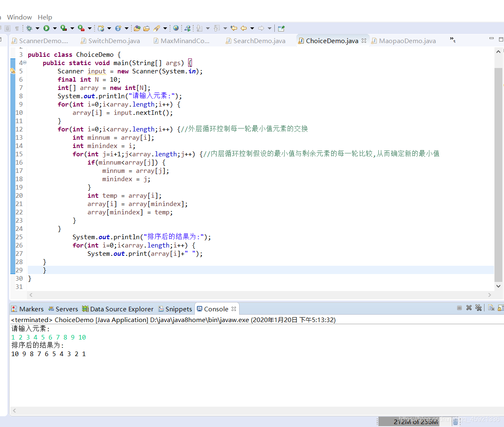The width and height of the screenshot is (504, 427).
Task: Click the editor horizontal scroll left arrow
Action: click(31, 295)
